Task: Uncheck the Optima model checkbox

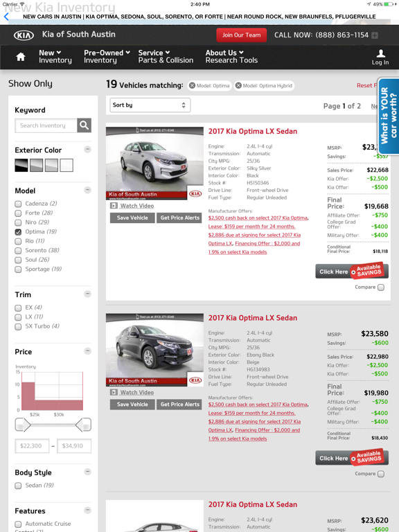Action: pyautogui.click(x=18, y=232)
